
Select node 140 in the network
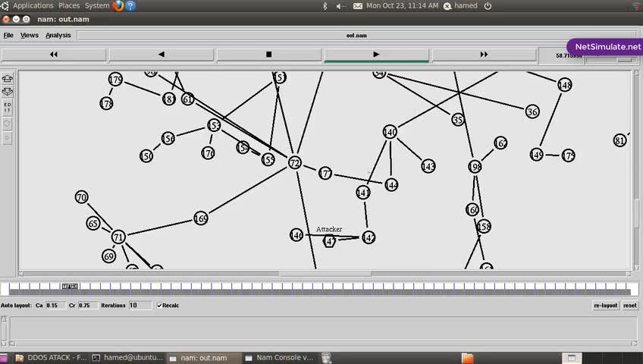(390, 132)
